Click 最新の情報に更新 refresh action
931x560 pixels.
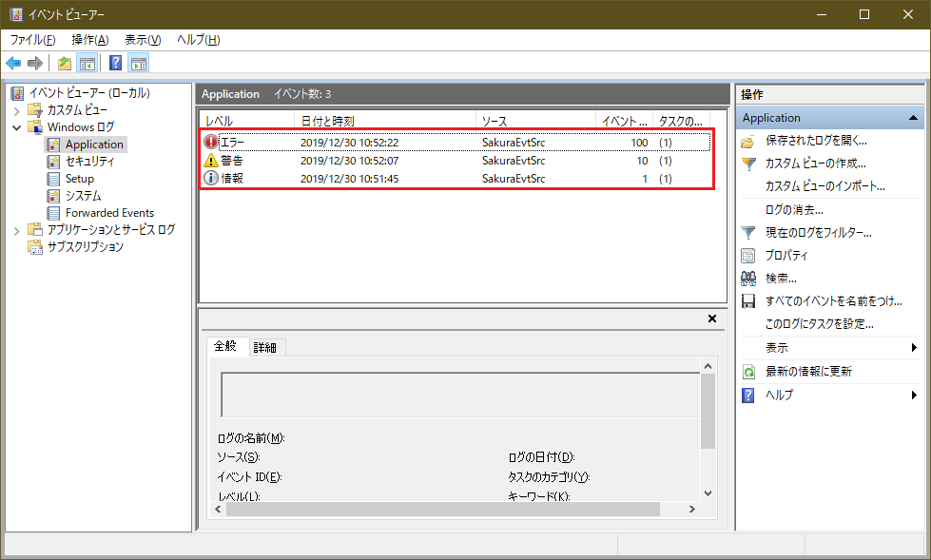coord(808,371)
